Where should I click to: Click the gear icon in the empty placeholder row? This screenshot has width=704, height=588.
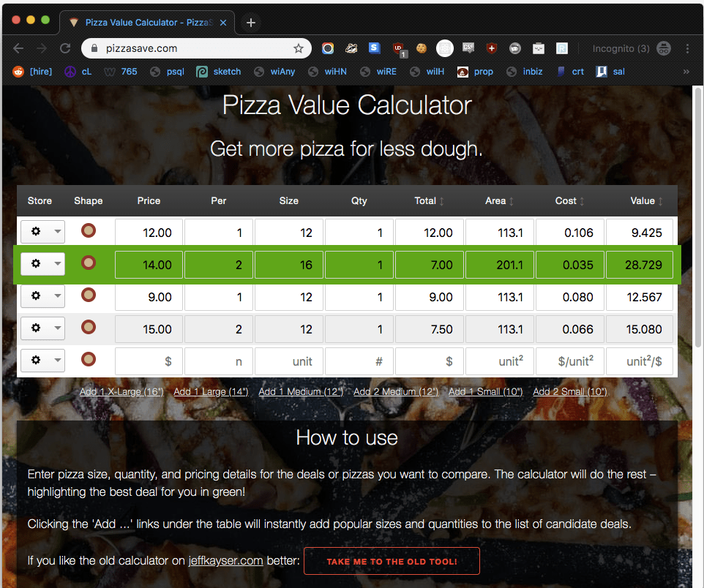tap(36, 360)
